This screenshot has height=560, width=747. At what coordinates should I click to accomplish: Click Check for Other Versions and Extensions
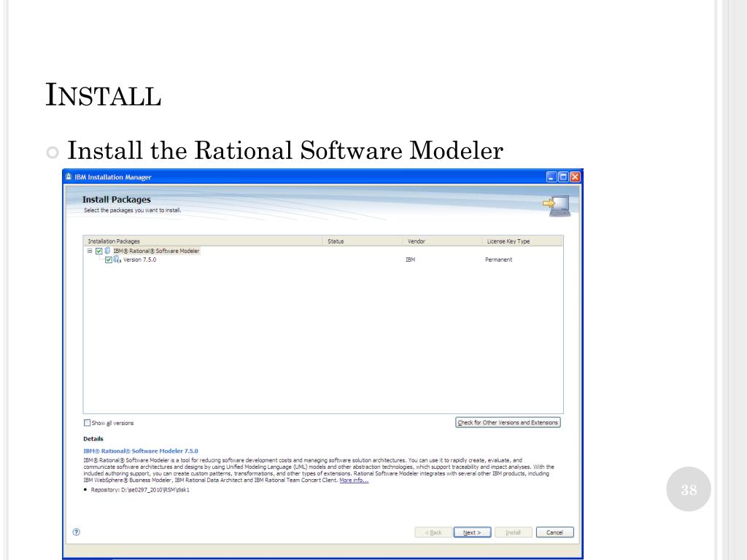(x=508, y=422)
